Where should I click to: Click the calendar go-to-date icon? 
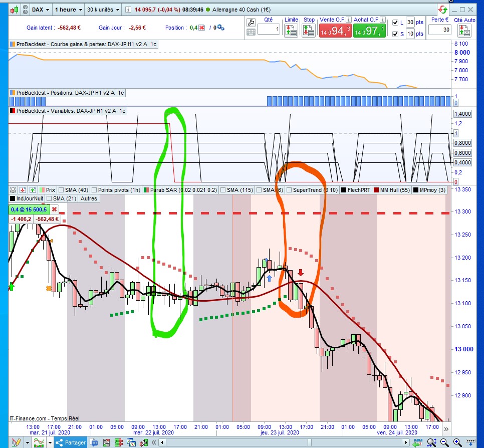pyautogui.click(x=418, y=442)
